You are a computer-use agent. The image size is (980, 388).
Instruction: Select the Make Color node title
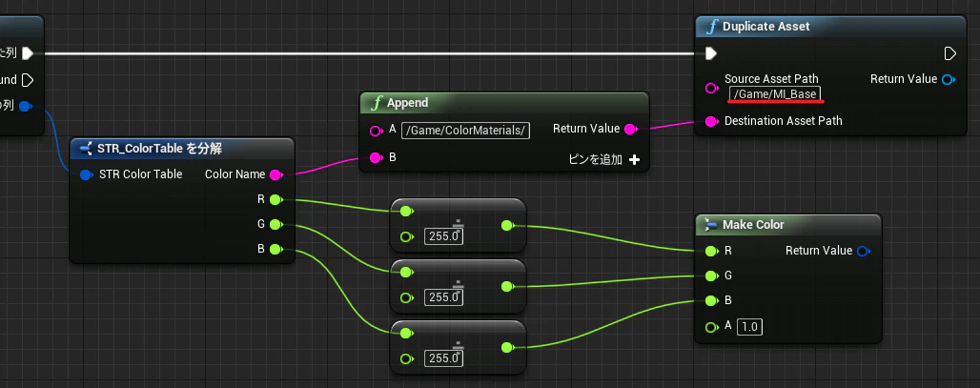[753, 225]
